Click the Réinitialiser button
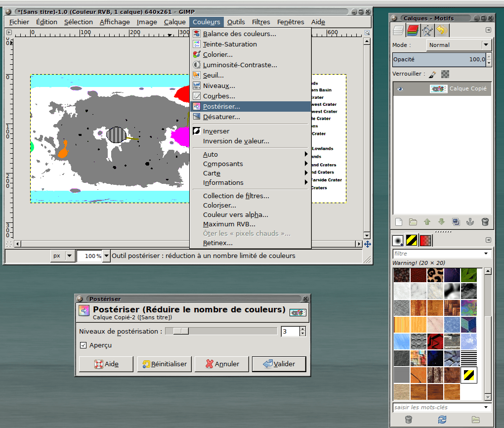Image resolution: width=504 pixels, height=428 pixels. point(164,364)
